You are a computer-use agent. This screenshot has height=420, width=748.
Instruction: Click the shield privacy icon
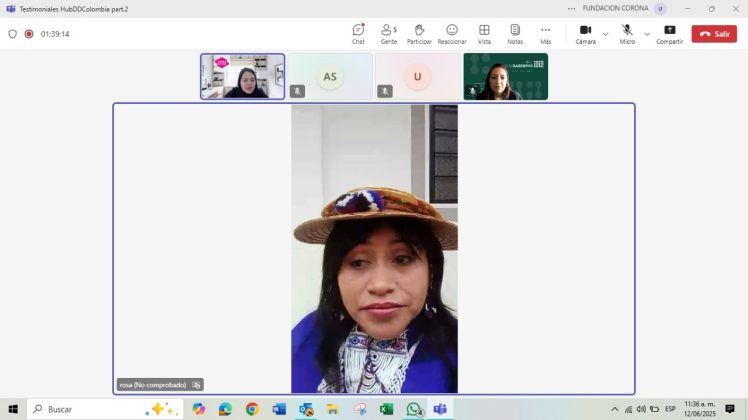click(x=13, y=34)
